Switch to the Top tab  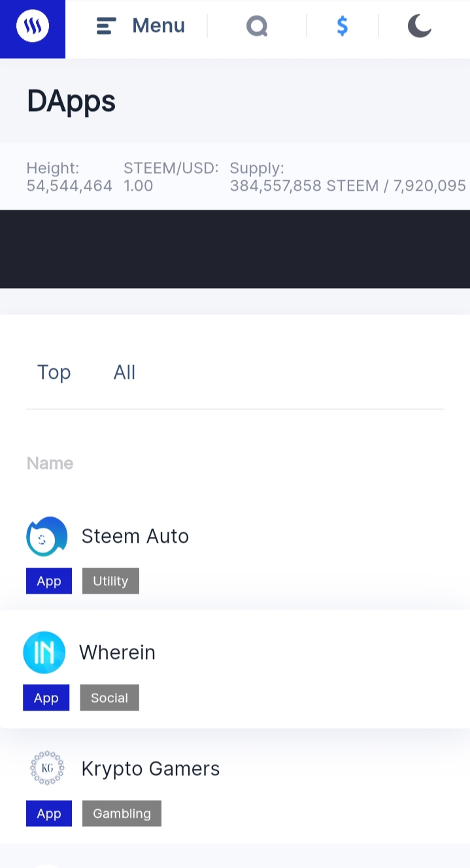54,372
